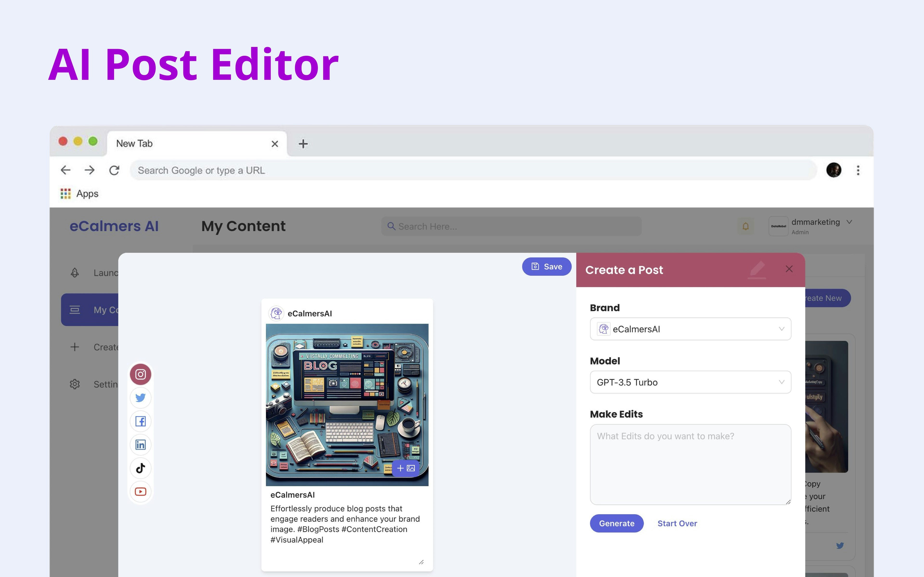Pick the TikTok platform icon
This screenshot has width=924, height=577.
point(141,468)
